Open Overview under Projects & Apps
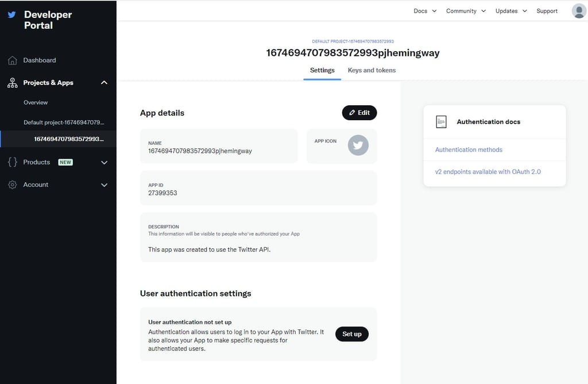Image resolution: width=588 pixels, height=384 pixels. pyautogui.click(x=36, y=102)
